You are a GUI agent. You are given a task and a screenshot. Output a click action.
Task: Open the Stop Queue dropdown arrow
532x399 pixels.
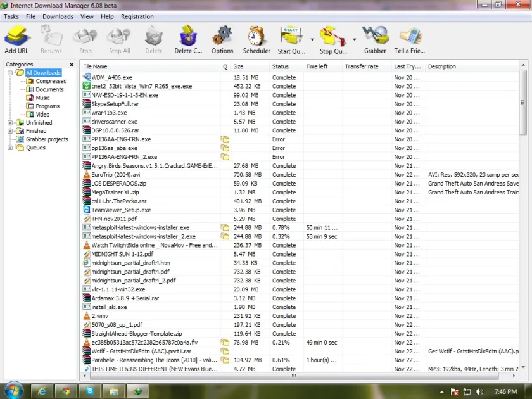pos(354,40)
